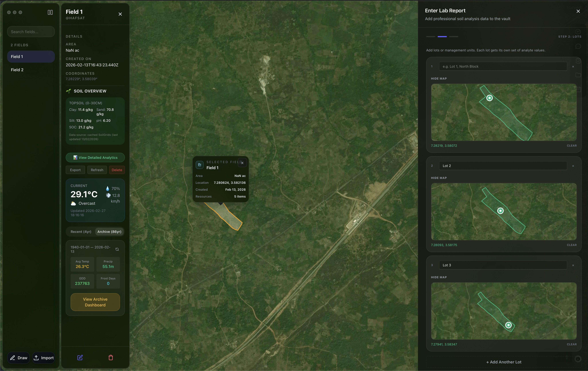This screenshot has width=588, height=371.
Task: Open the Import tool
Action: pyautogui.click(x=43, y=358)
